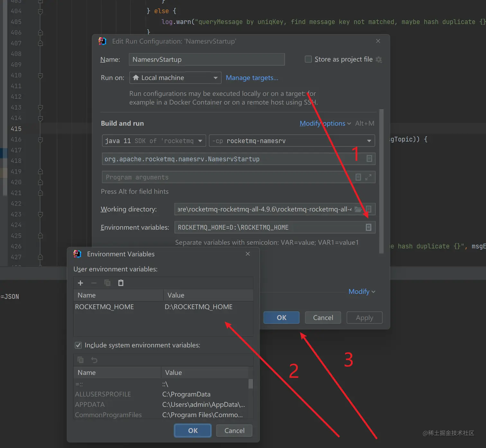Click the run configuration dialog vertical scrollbar
This screenshot has height=448, width=486.
click(382, 181)
